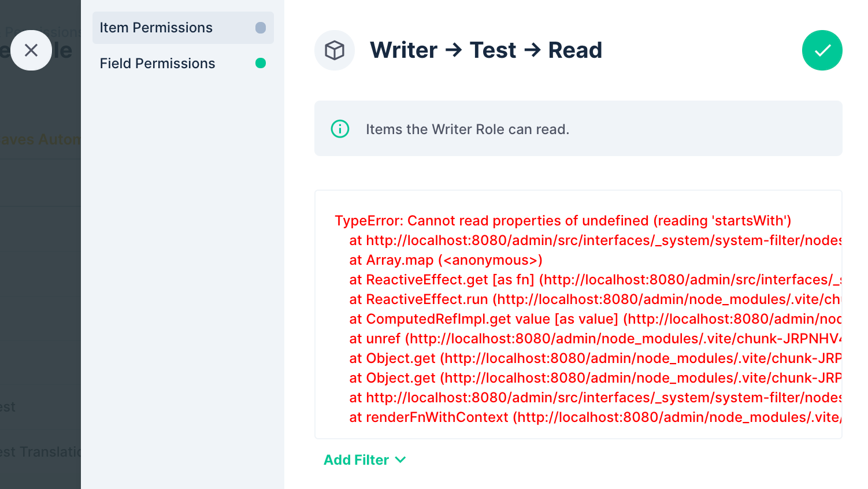Click the TypeError startsWith error message line
The image size is (868, 489).
click(563, 221)
